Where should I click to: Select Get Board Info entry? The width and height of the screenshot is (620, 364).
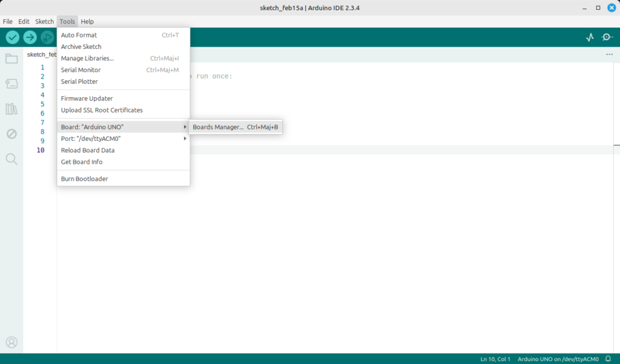pos(124,162)
